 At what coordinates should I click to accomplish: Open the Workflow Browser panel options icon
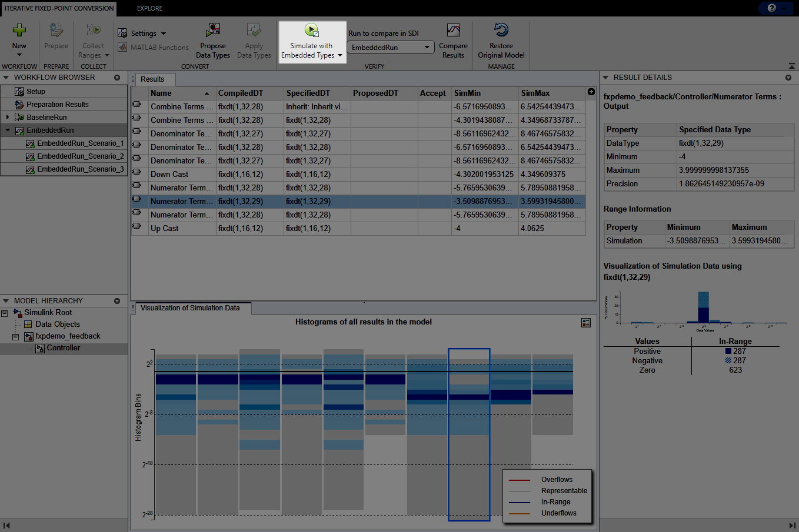[116, 77]
